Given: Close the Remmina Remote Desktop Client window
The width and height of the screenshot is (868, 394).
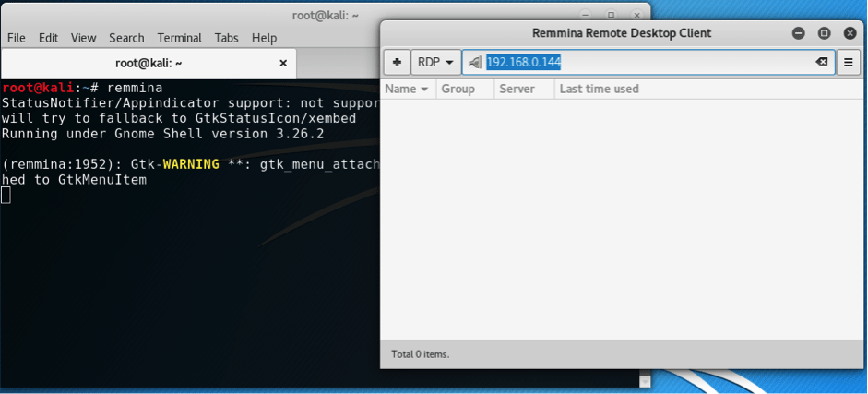Looking at the screenshot, I should (849, 33).
